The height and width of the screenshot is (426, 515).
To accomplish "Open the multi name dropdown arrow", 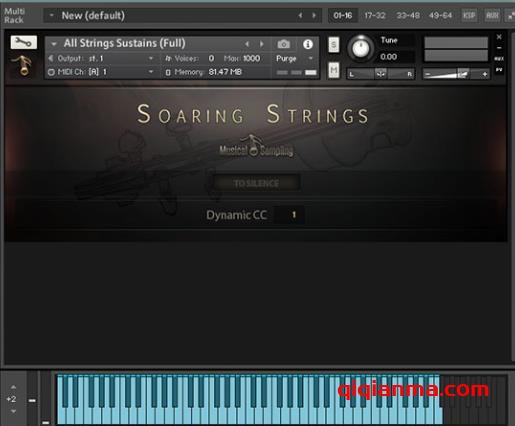I will (x=51, y=15).
